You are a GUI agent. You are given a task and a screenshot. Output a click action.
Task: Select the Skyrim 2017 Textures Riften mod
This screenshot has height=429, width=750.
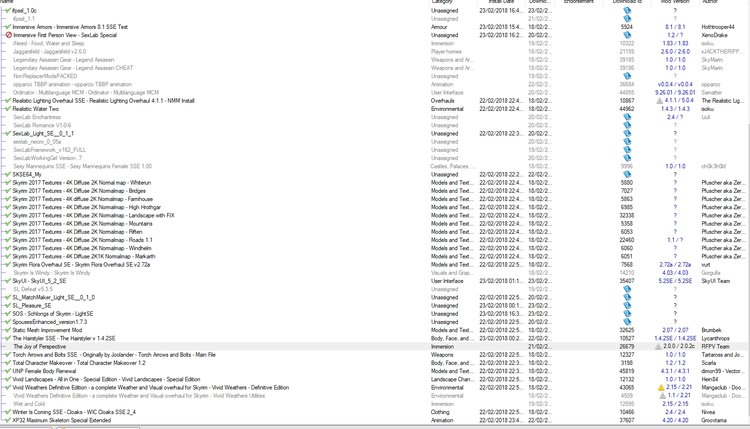(77, 231)
